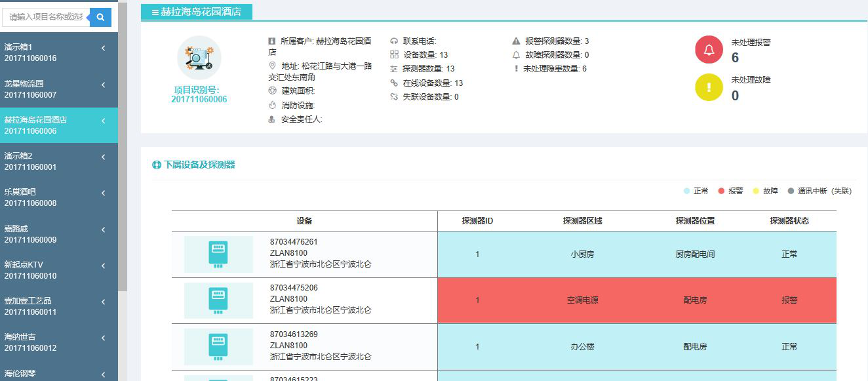Click the project name search input field
This screenshot has width=868, height=381.
click(46, 18)
